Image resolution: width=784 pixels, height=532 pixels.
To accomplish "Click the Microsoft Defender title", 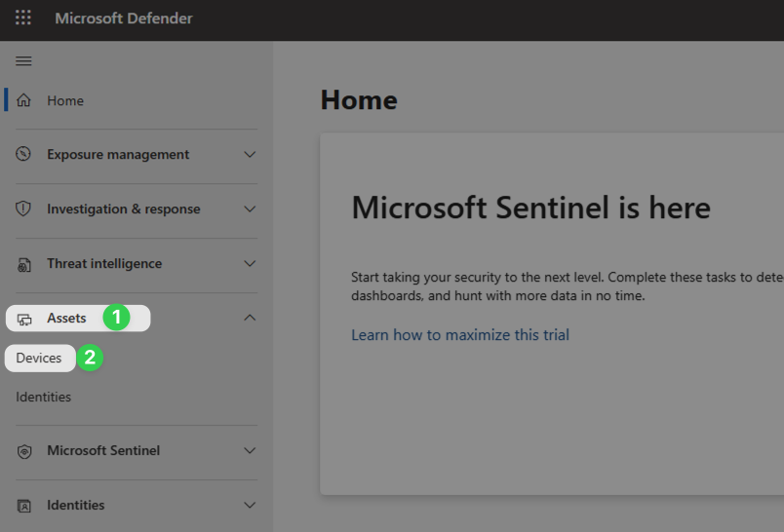I will 124,18.
